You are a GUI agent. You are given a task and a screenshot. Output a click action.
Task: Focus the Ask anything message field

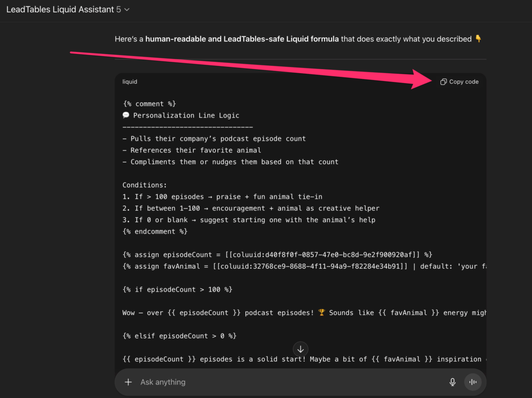coord(286,382)
